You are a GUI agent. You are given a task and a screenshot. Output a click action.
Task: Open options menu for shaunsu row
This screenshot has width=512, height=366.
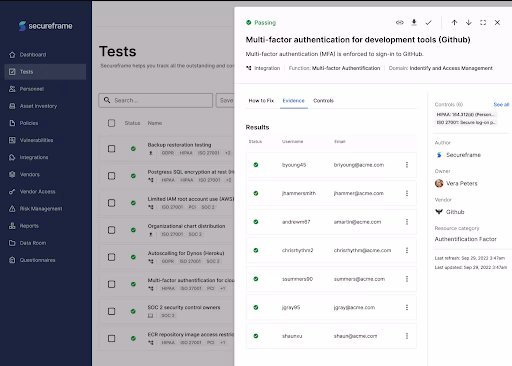407,336
